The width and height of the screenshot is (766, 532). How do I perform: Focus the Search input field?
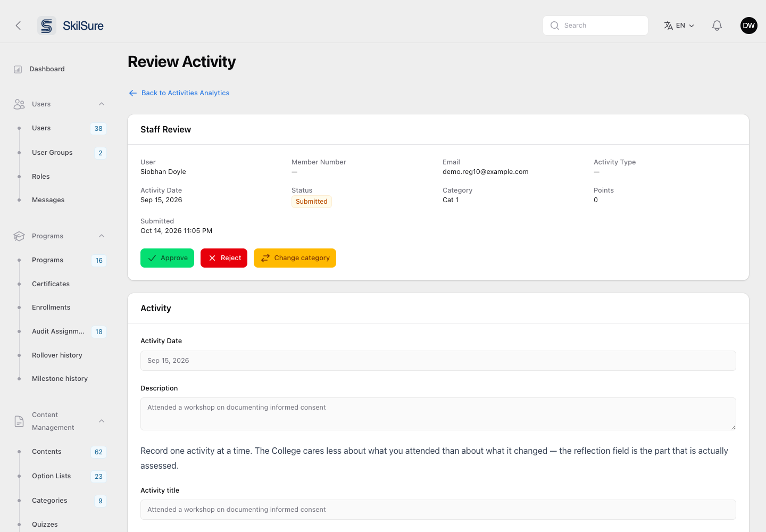595,26
